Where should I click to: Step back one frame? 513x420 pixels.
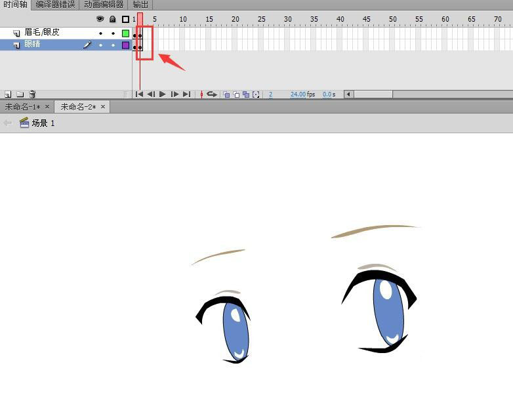point(151,94)
